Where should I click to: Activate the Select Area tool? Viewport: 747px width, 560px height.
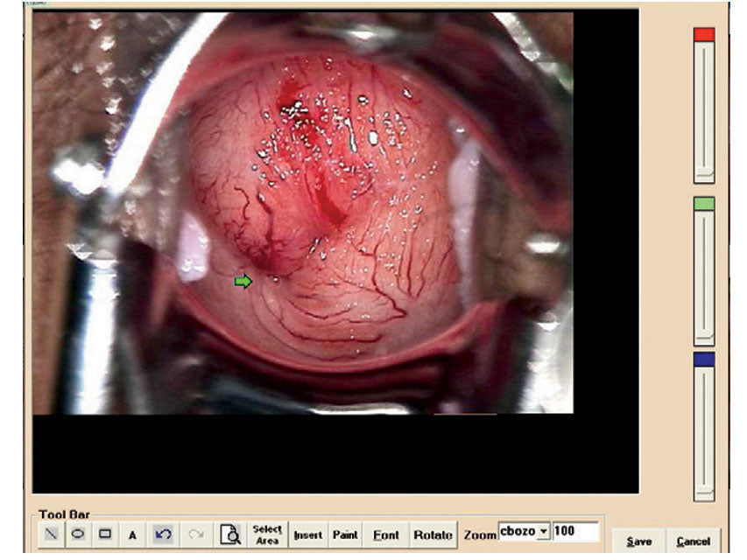click(x=267, y=534)
